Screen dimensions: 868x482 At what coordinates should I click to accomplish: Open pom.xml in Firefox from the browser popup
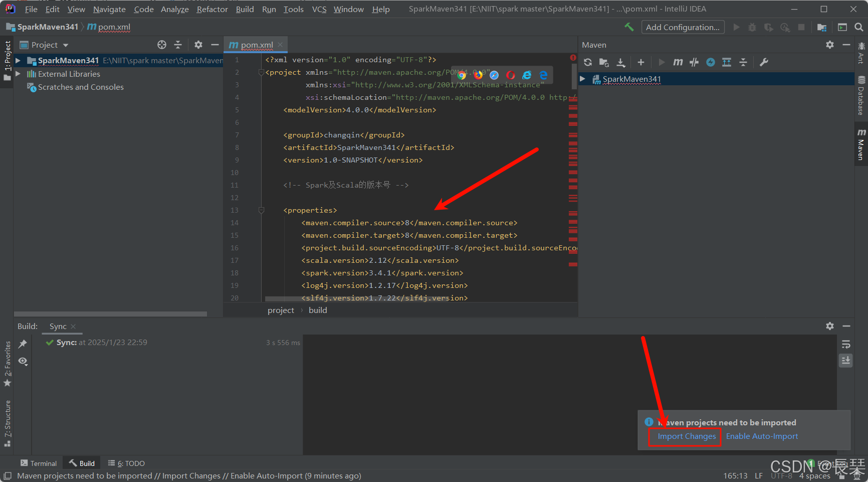(478, 75)
